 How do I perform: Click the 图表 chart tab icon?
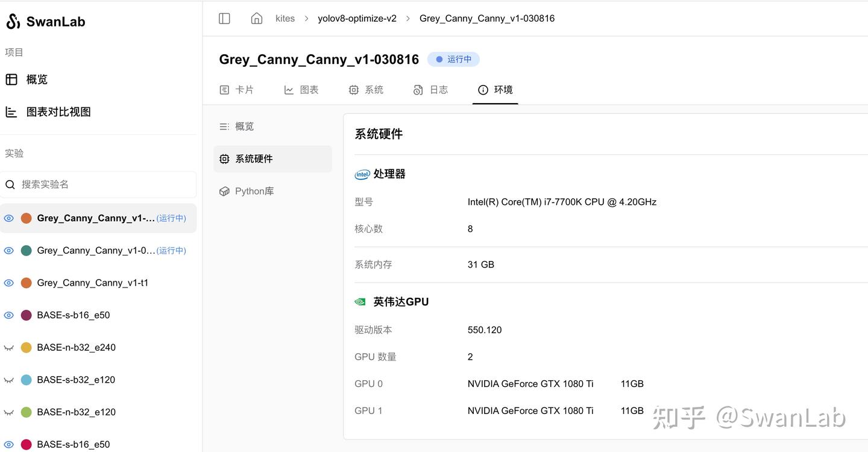289,90
